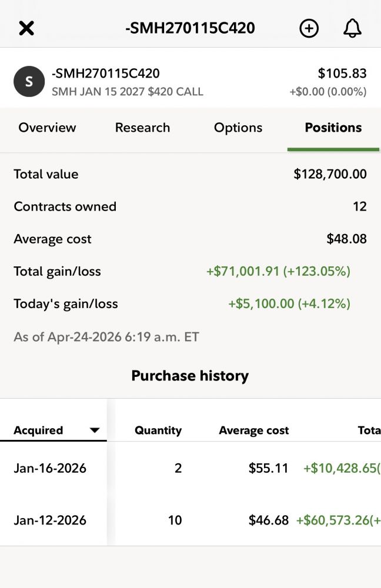This screenshot has height=588, width=381.
Task: Toggle the Acquired sort arrow
Action: 94,430
